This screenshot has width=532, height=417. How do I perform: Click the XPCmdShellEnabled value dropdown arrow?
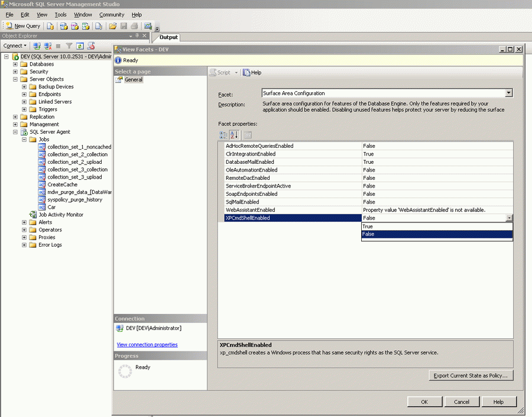[x=510, y=218]
